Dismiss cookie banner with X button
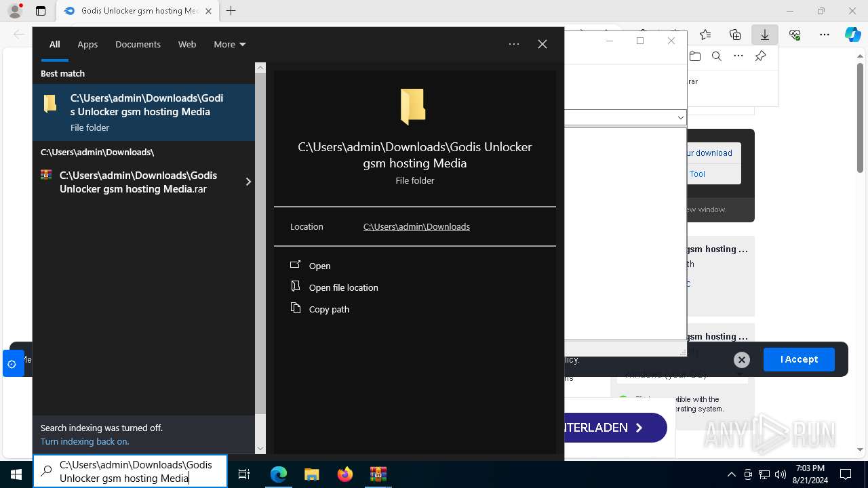Screen dimensions: 868x488 742,360
